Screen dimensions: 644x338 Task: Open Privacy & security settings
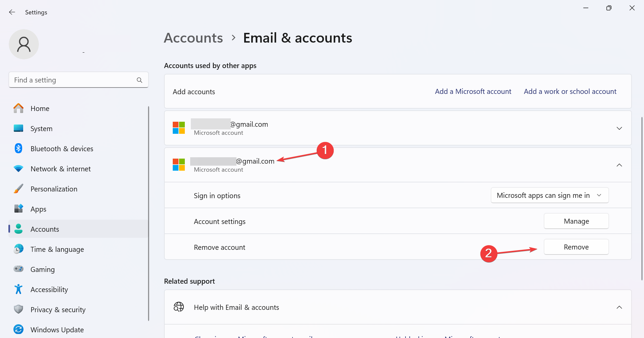coord(58,309)
